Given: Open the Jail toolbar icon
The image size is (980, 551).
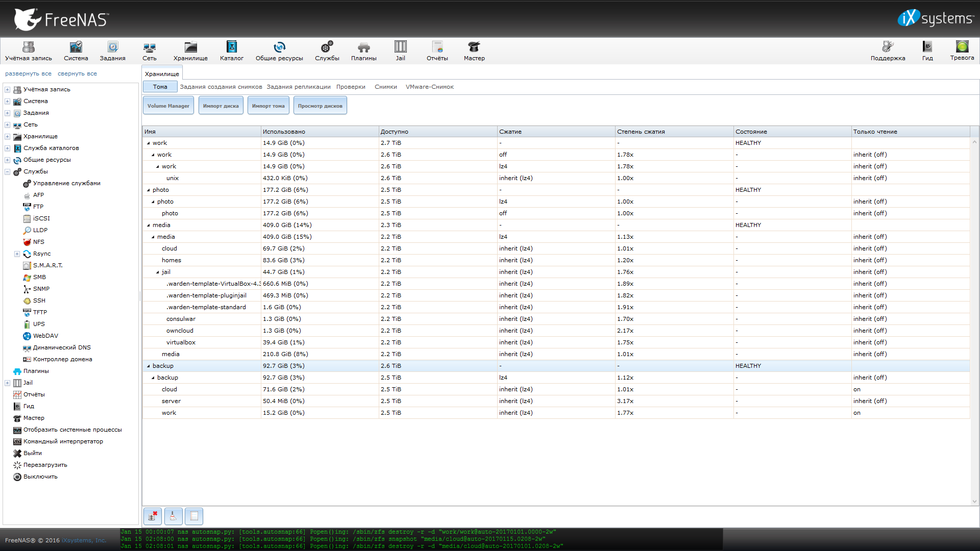Looking at the screenshot, I should click(401, 51).
